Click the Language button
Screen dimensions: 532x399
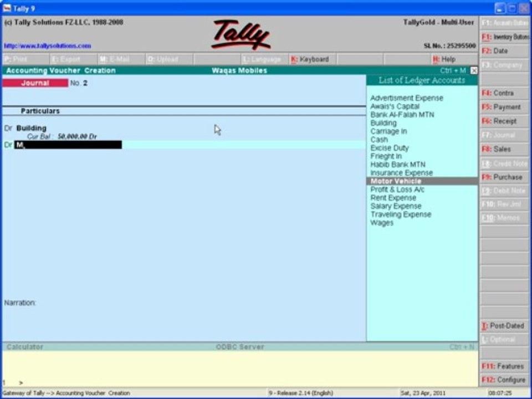click(x=264, y=59)
